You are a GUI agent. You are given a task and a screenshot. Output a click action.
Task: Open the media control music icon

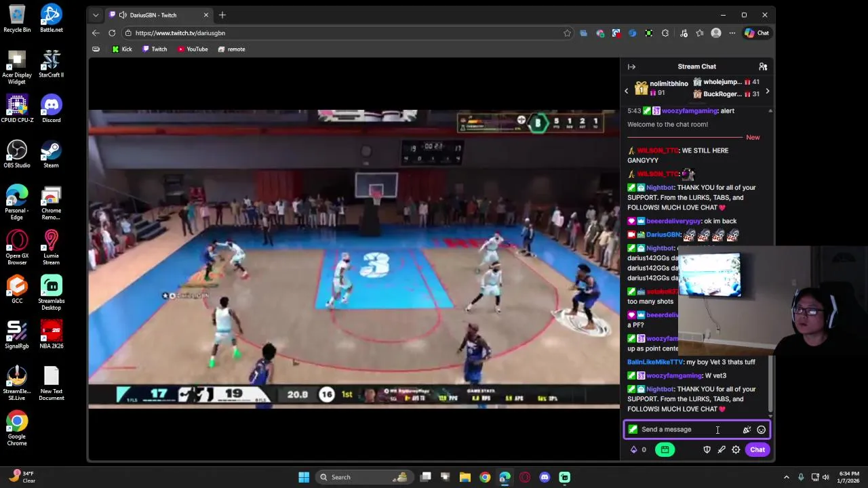click(684, 33)
